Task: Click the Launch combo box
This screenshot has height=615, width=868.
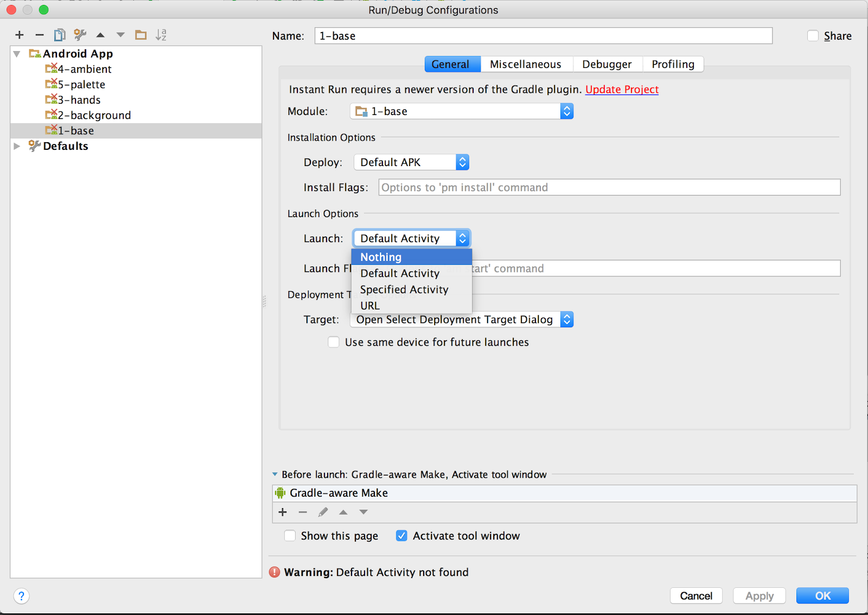Action: [x=411, y=238]
